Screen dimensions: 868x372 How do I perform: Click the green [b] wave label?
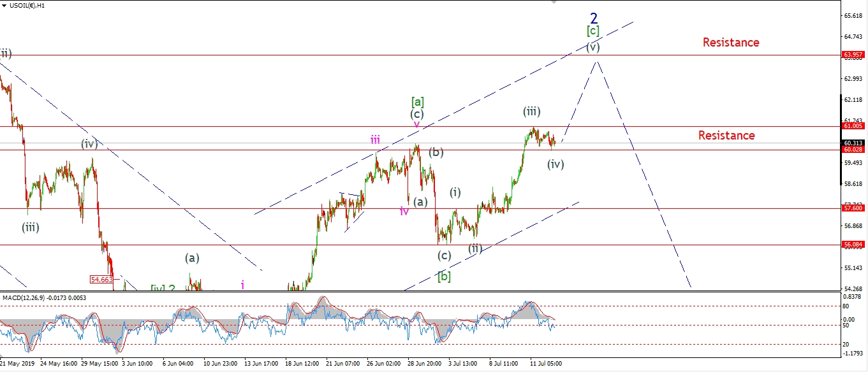click(x=444, y=276)
